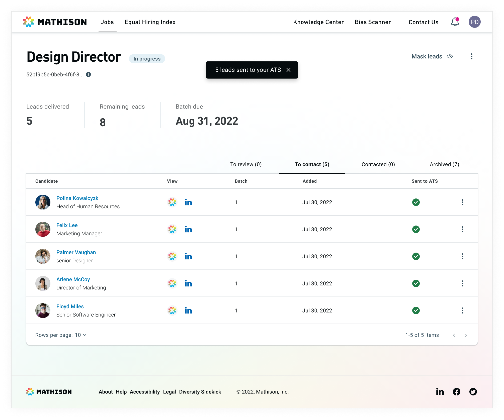View Felix Lee's Mathison profile icon
Image resolution: width=504 pixels, height=420 pixels.
[x=172, y=229]
